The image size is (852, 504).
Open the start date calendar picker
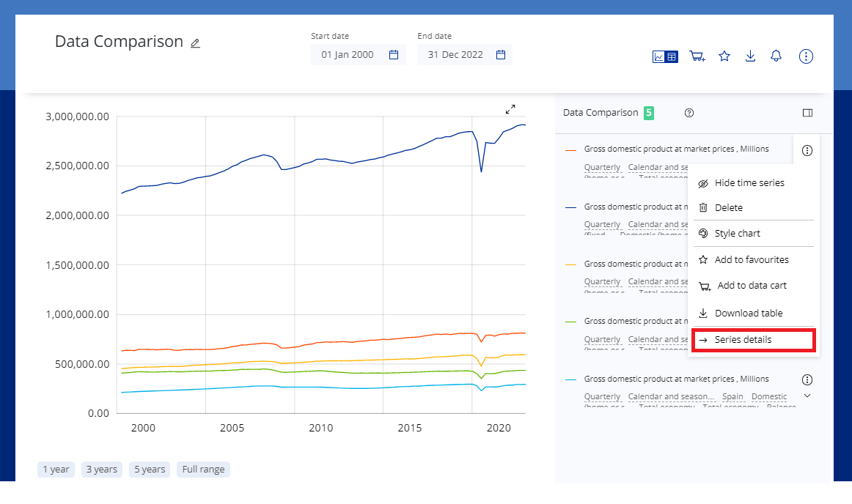[x=393, y=55]
